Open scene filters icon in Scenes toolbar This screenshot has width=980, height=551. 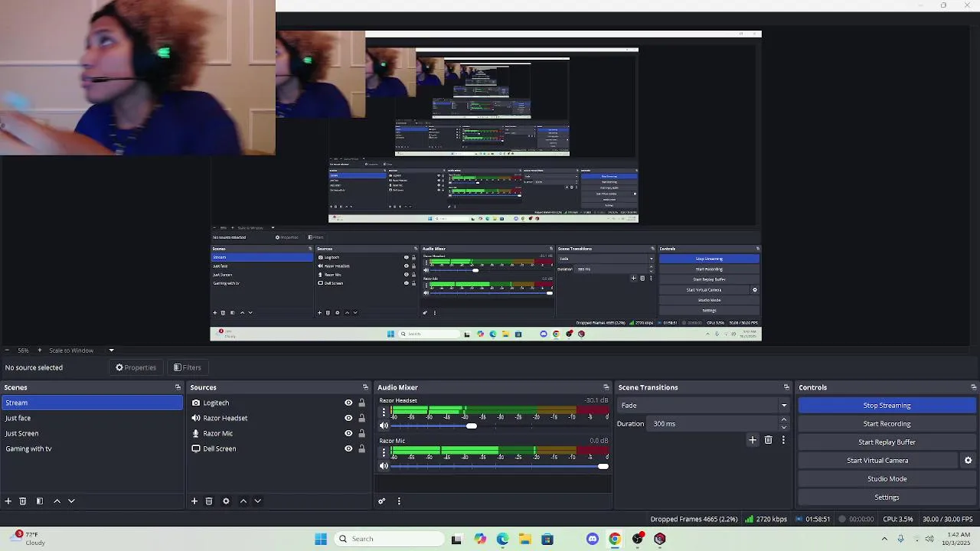(40, 501)
